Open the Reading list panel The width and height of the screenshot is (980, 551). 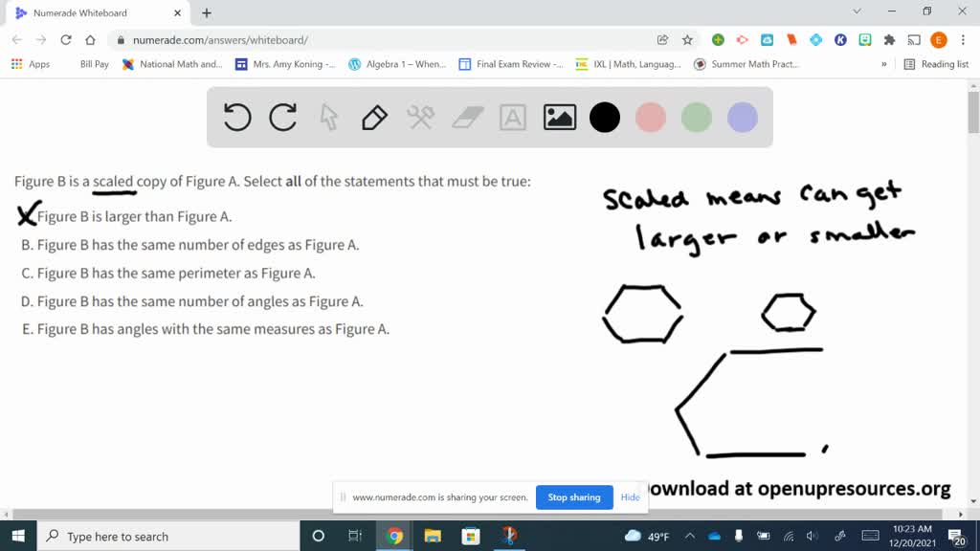pyautogui.click(x=936, y=64)
